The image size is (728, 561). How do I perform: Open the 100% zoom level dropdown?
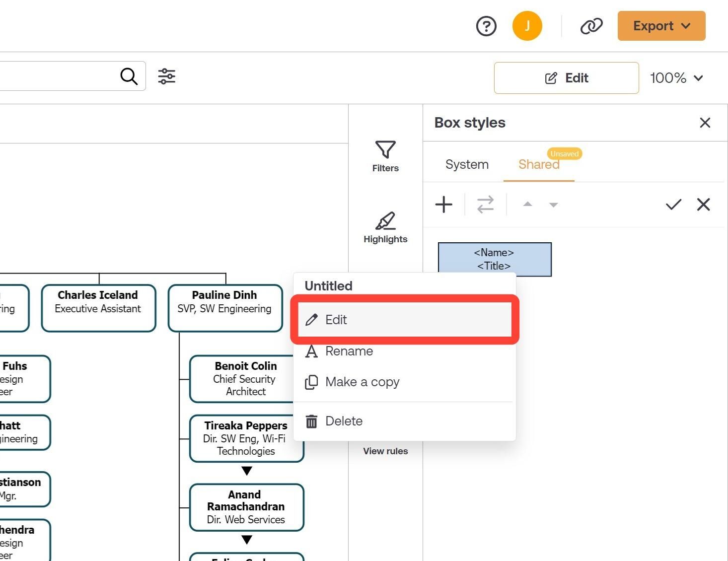(x=677, y=77)
